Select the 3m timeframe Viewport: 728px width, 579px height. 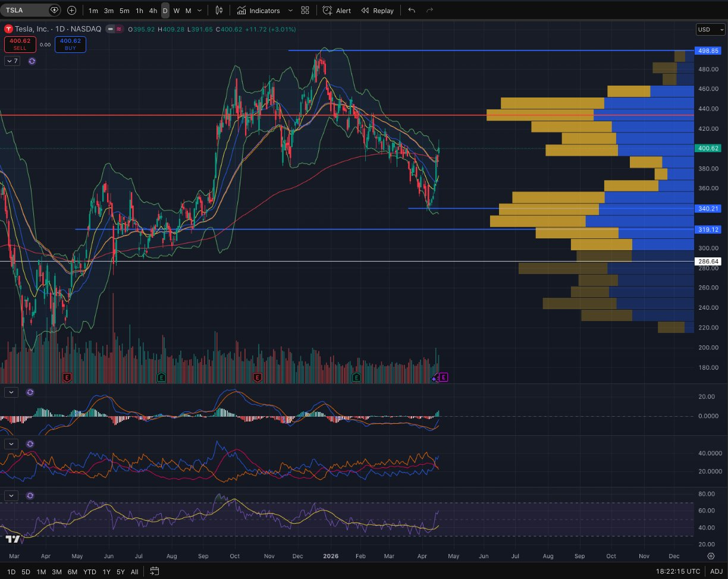tap(109, 11)
